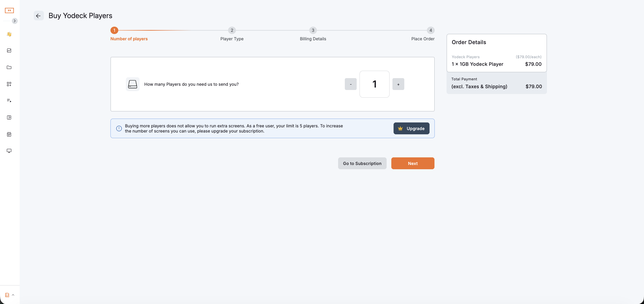The width and height of the screenshot is (644, 304).
Task: Open the screens monitor icon
Action: (x=9, y=151)
